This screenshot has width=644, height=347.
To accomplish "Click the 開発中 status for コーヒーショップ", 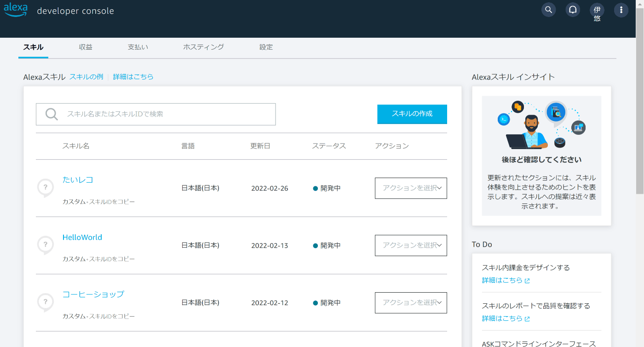I will tap(327, 303).
